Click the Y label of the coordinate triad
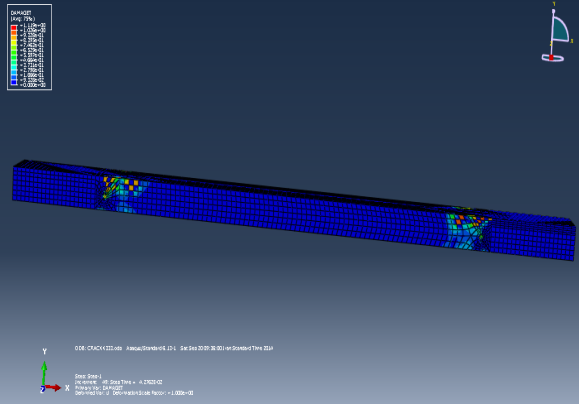This screenshot has width=579, height=404. click(44, 352)
